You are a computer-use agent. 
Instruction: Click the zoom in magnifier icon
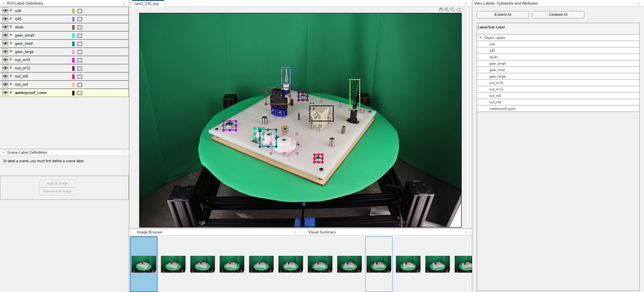447,10
